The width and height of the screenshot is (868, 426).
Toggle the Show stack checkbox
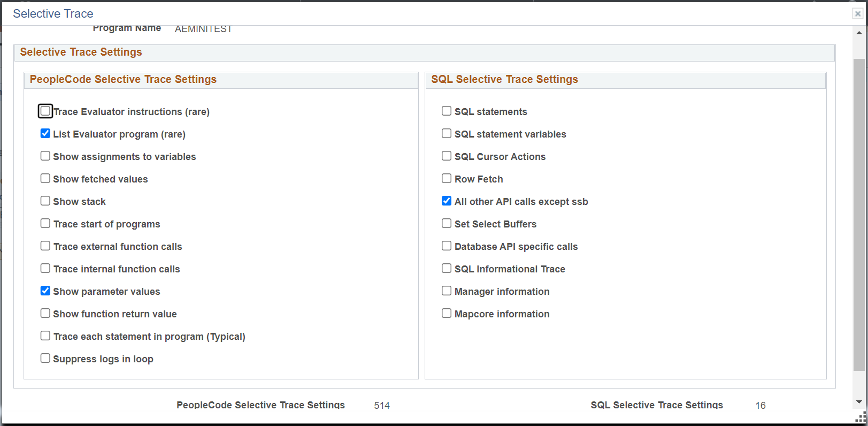(45, 201)
